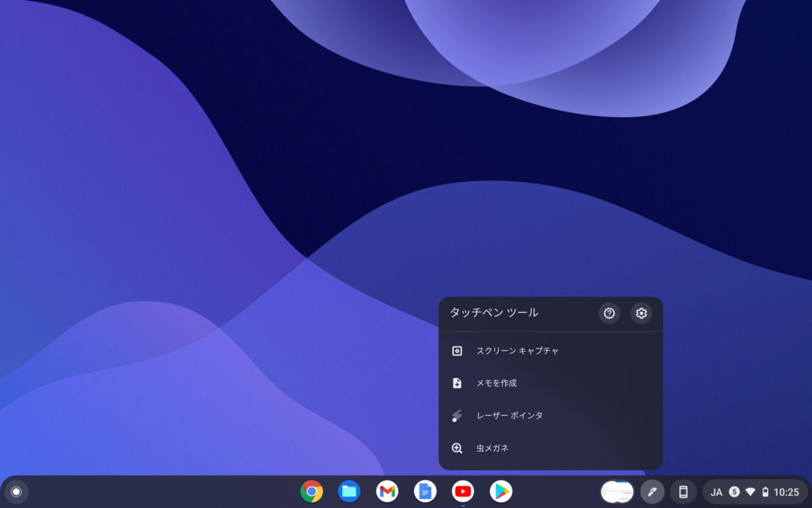Open the JA input method menu

point(717,492)
